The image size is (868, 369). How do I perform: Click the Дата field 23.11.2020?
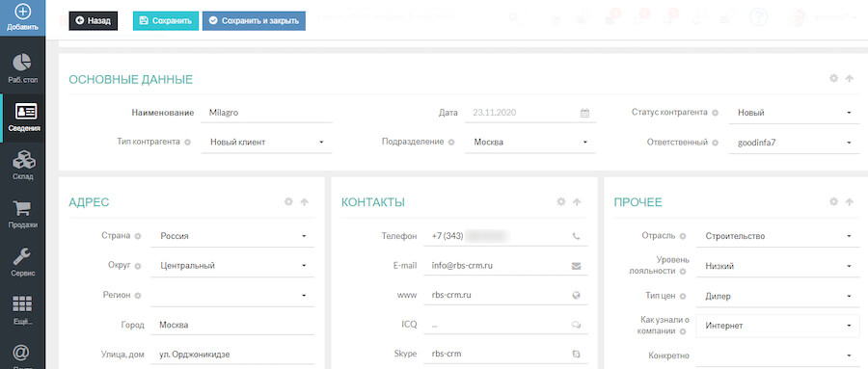pyautogui.click(x=530, y=113)
